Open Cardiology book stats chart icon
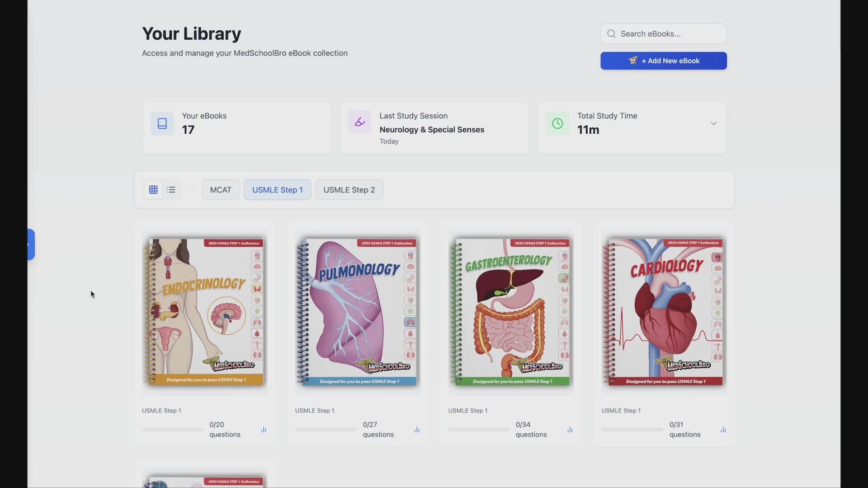The image size is (868, 488). [723, 430]
